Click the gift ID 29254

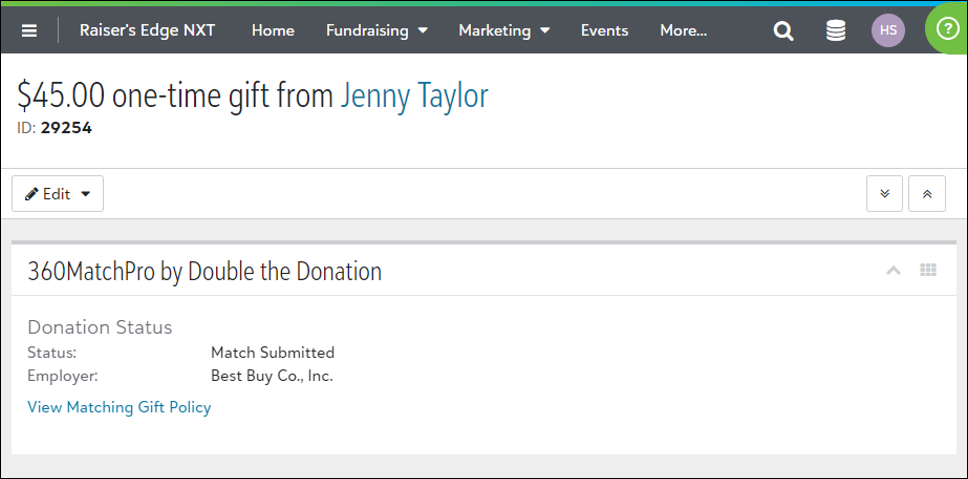66,128
